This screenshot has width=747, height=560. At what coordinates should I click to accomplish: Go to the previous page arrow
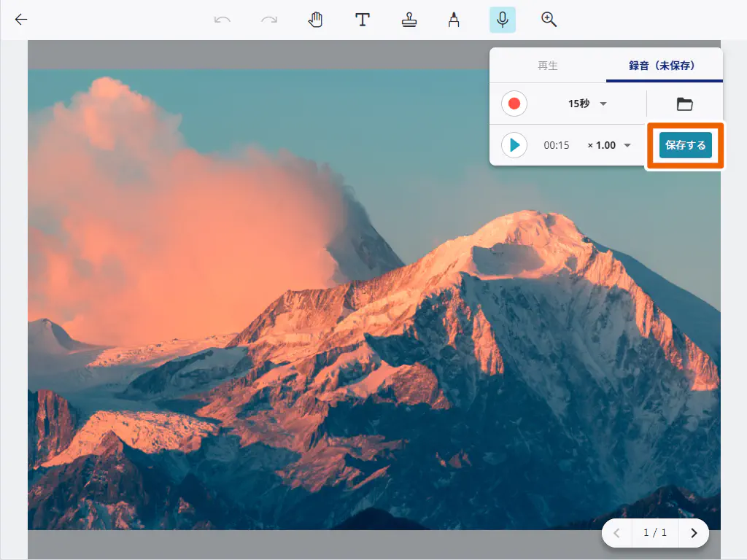point(617,533)
